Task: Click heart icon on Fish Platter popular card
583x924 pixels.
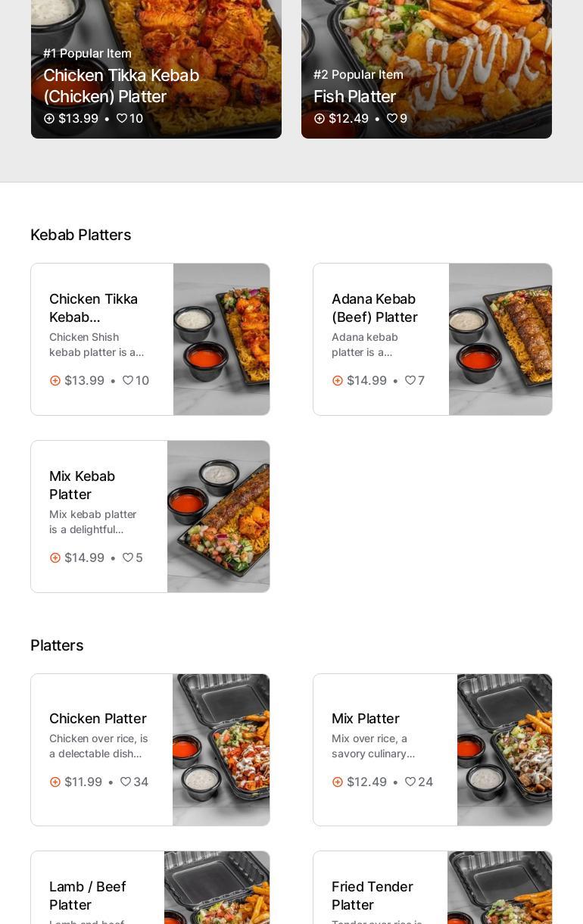Action: [392, 119]
